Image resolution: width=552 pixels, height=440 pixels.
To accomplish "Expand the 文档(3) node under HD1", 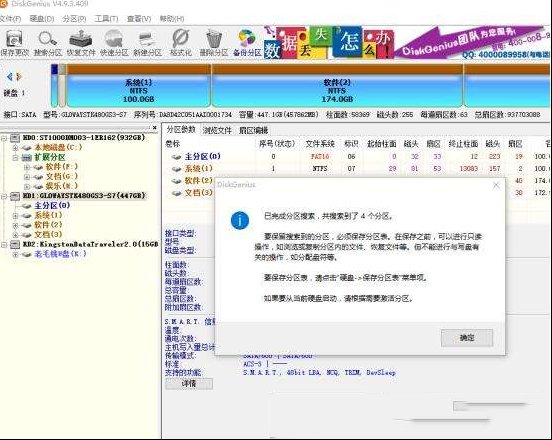I will [15, 234].
